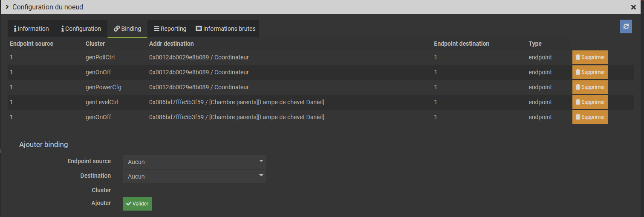Image resolution: width=644 pixels, height=217 pixels.
Task: Switch to the Configuration tab
Action: tap(81, 29)
